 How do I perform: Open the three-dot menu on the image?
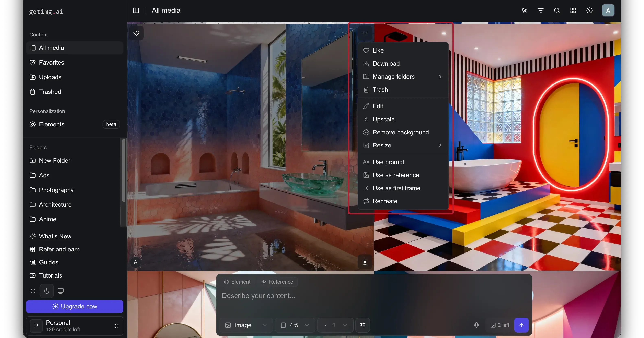point(365,33)
